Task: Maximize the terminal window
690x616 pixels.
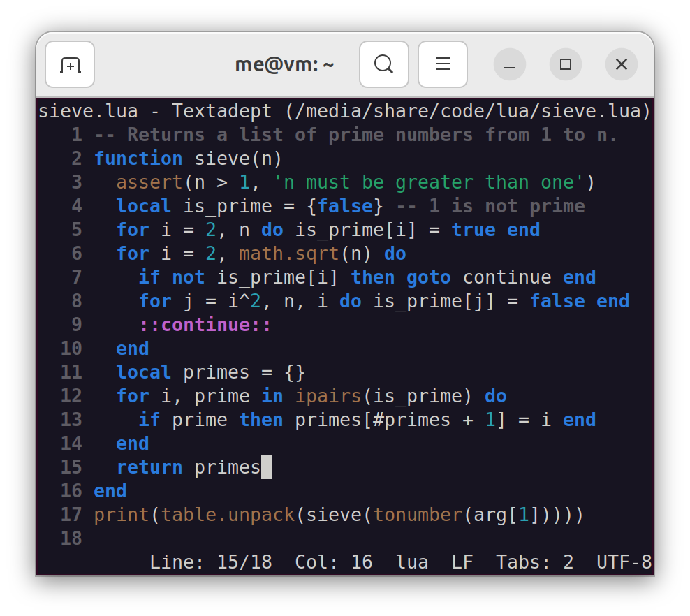Action: [566, 65]
